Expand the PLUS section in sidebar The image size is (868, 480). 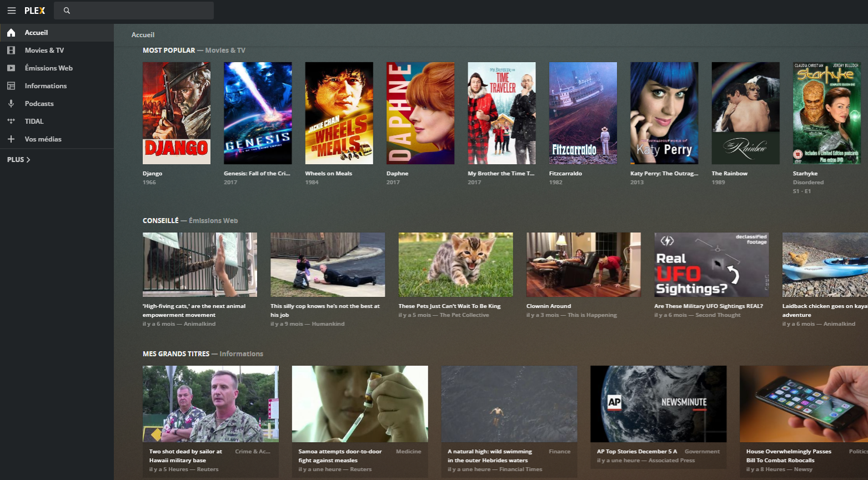click(19, 160)
